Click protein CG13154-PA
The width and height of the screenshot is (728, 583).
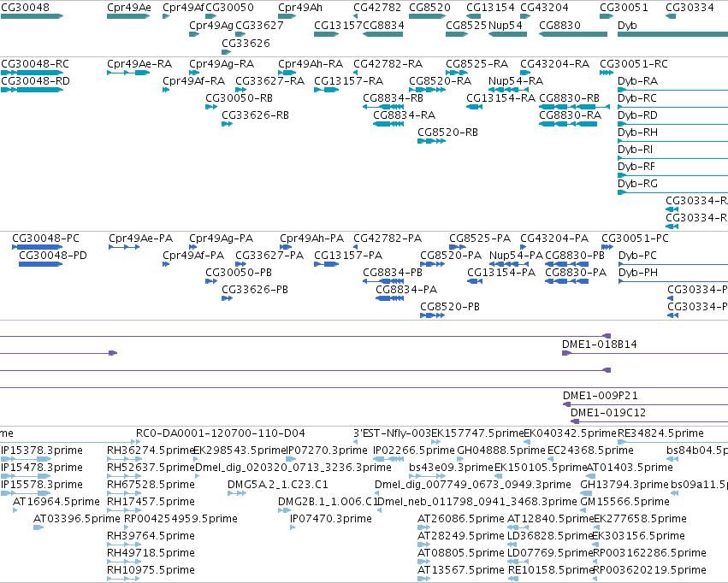(x=501, y=273)
